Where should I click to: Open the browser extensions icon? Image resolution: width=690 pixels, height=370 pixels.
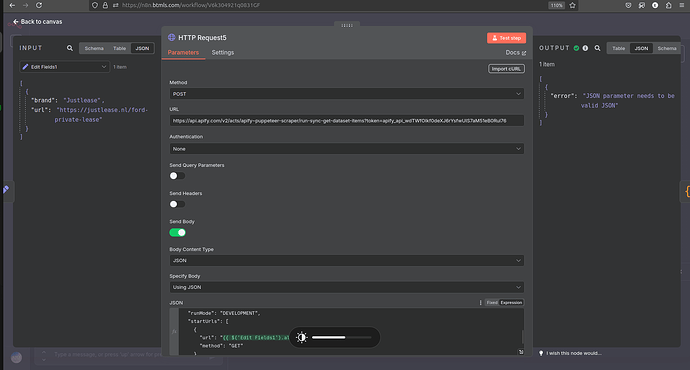point(668,5)
